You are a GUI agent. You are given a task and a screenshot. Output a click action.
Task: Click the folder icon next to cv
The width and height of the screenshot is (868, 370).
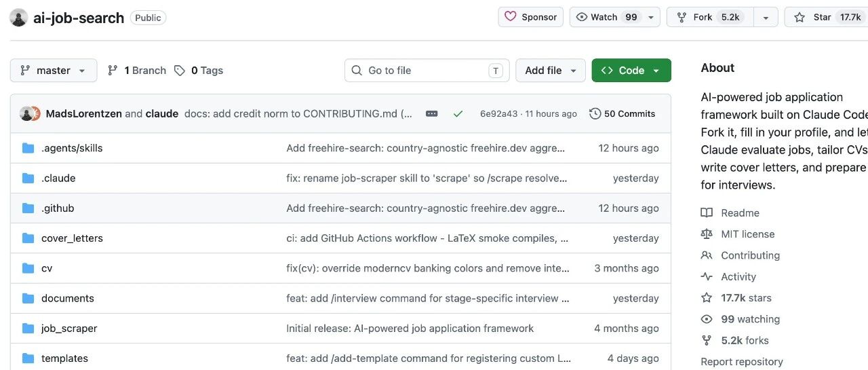pos(28,267)
